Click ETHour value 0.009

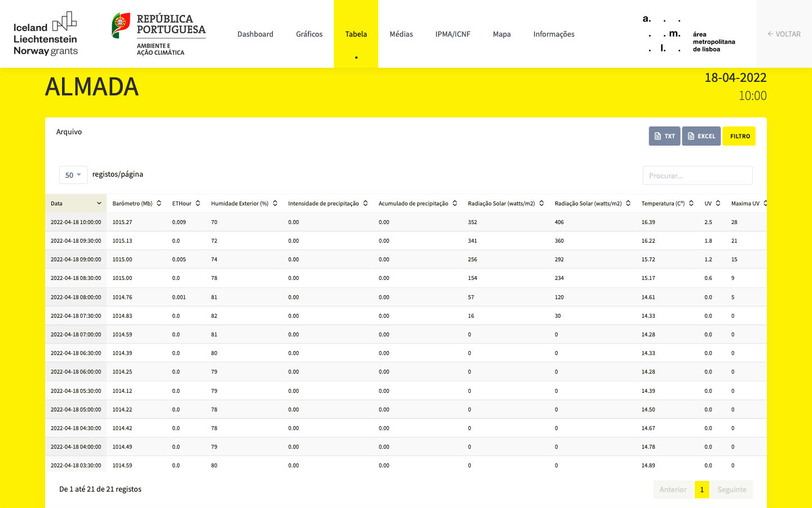[x=179, y=222]
